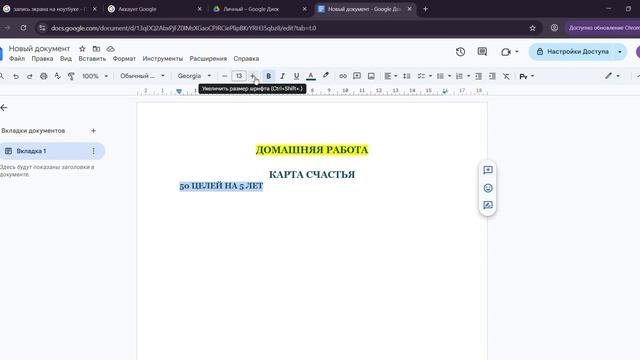
Task: View the cloud save status
Action: point(111,49)
